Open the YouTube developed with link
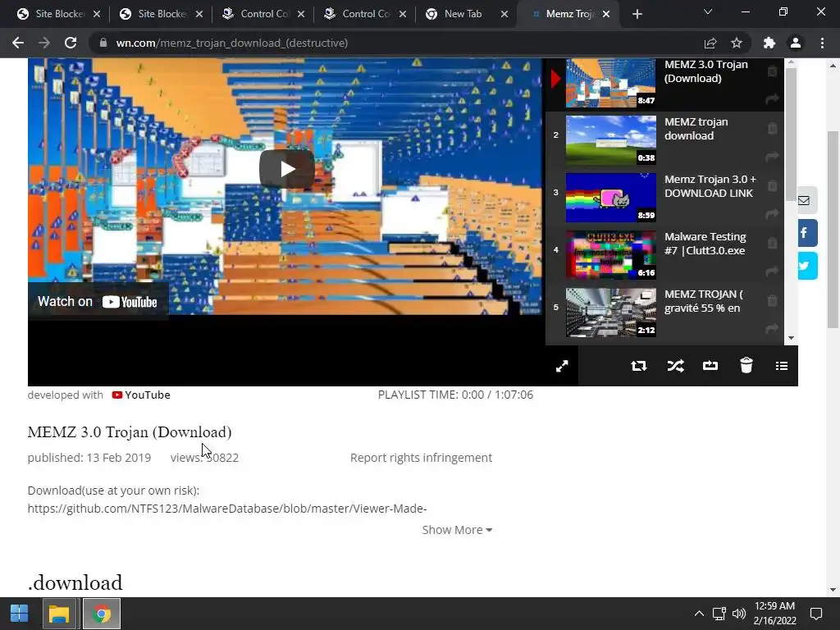This screenshot has height=630, width=840. pos(141,395)
